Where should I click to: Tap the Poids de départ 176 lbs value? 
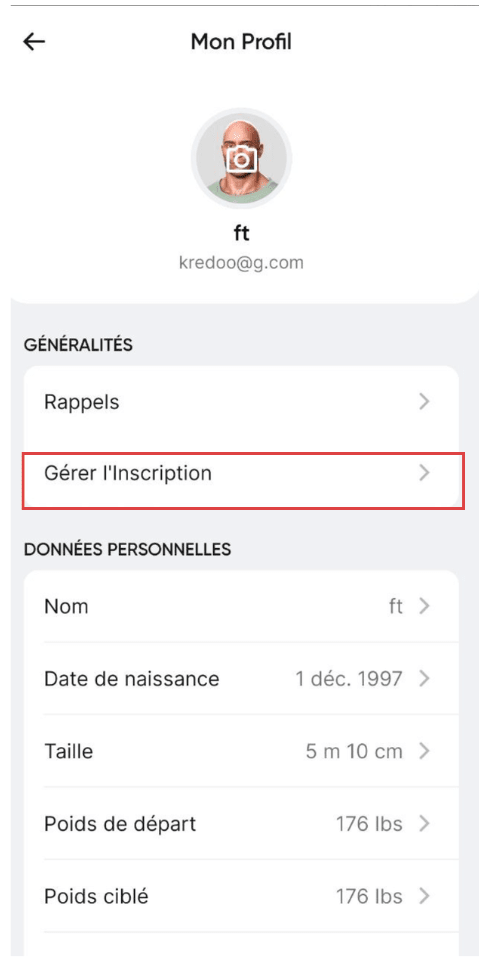tap(369, 824)
